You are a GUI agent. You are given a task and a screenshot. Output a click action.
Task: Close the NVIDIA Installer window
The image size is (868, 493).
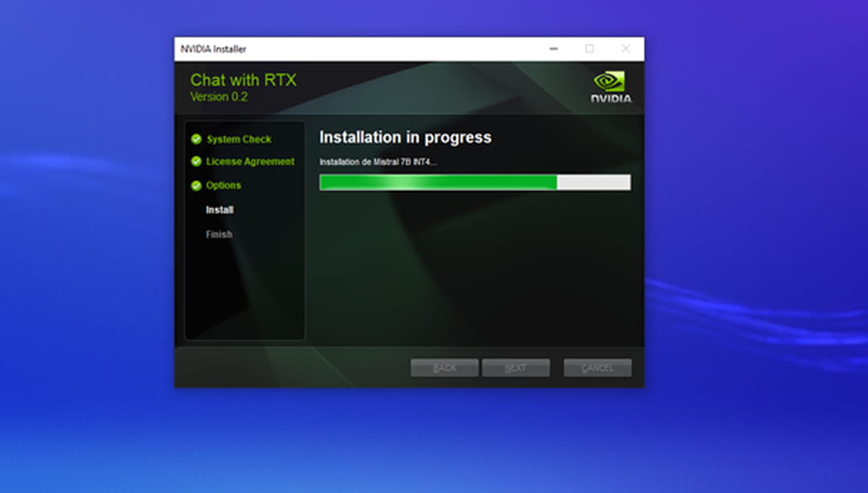[625, 49]
